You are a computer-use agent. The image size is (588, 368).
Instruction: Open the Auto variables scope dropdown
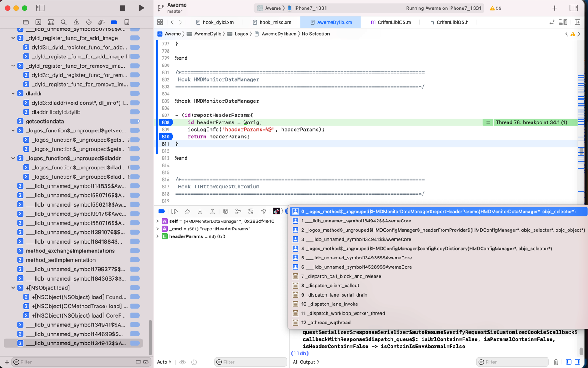164,362
